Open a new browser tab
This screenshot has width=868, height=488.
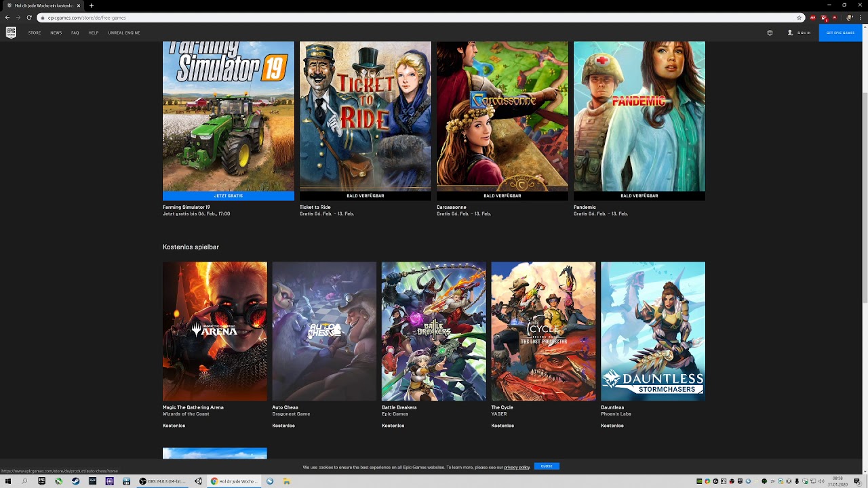pos(92,5)
